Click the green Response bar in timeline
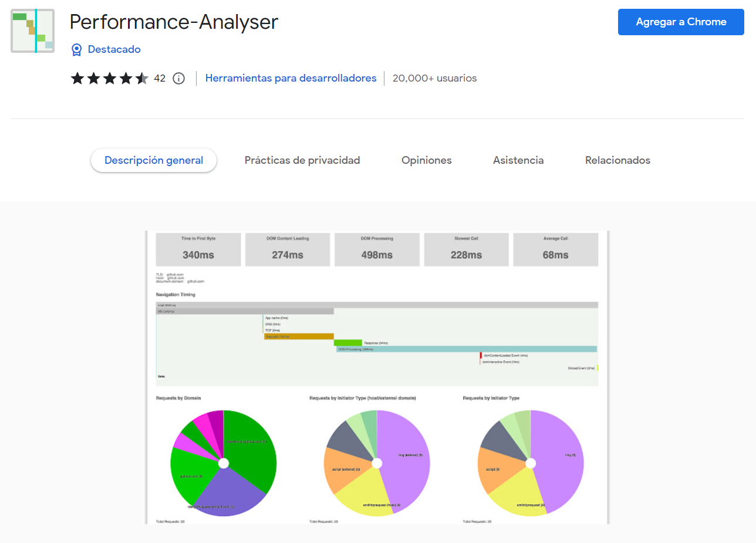 pyautogui.click(x=348, y=343)
